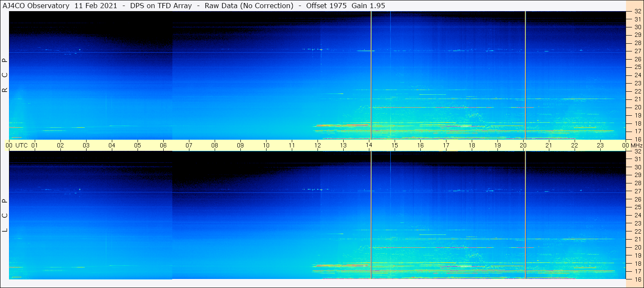Click green vertical line near 20 UTC in LCP panel
The image size is (644, 288).
(x=525, y=214)
